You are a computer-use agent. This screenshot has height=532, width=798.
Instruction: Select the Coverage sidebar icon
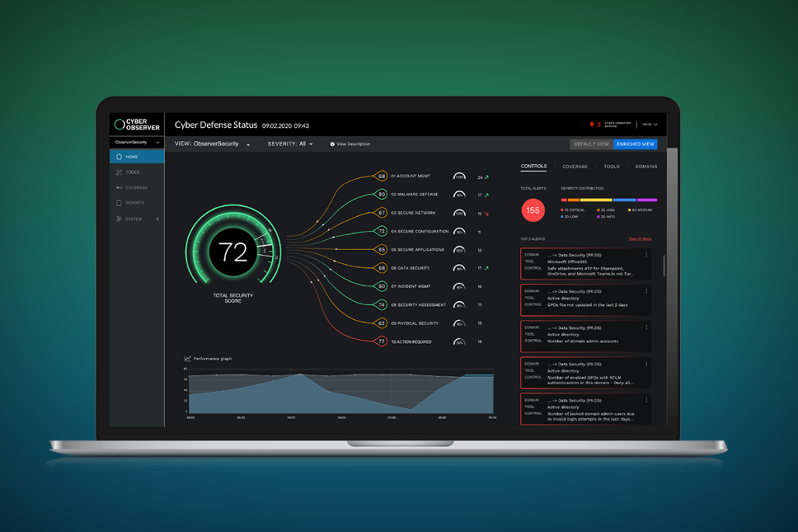tap(119, 187)
